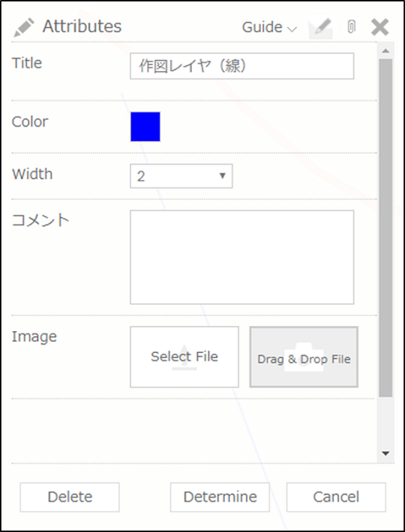The image size is (405, 532).
Task: Click the pencil icon beside Attributes title
Action: (x=24, y=28)
